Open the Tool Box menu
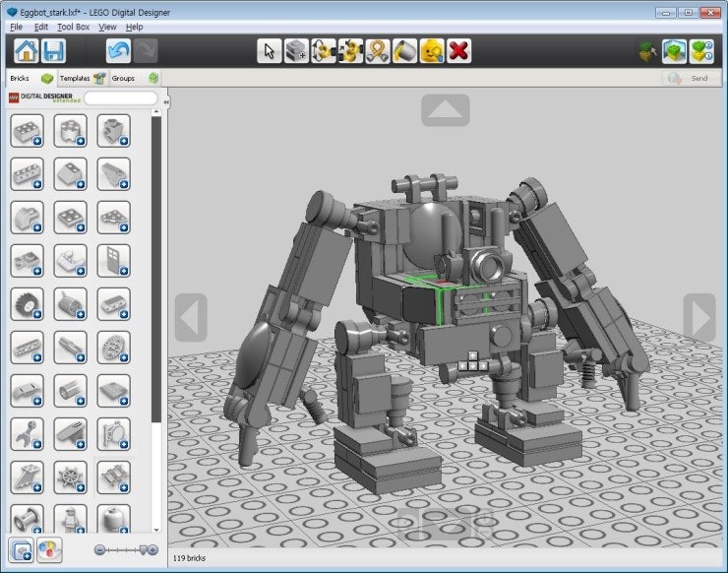The height and width of the screenshot is (573, 728). click(74, 27)
